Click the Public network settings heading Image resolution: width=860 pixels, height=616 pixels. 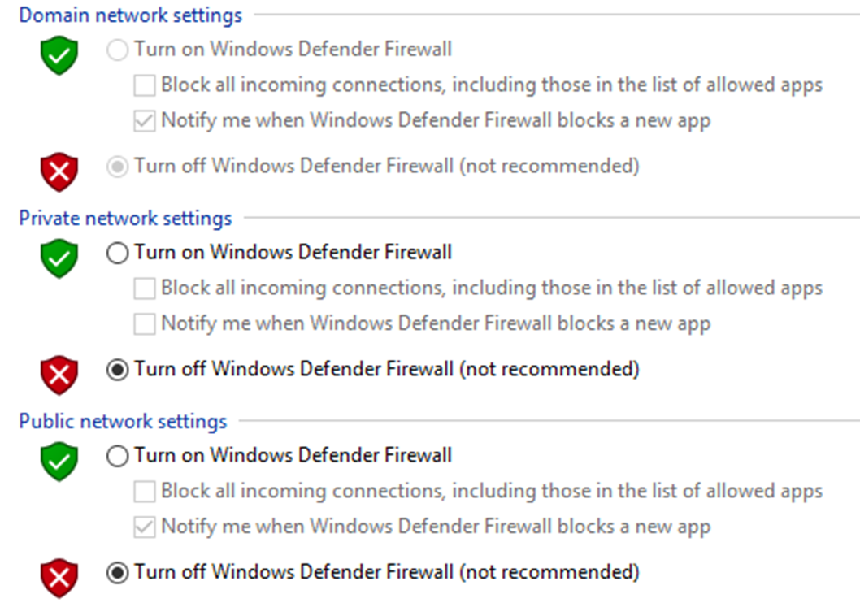click(123, 421)
